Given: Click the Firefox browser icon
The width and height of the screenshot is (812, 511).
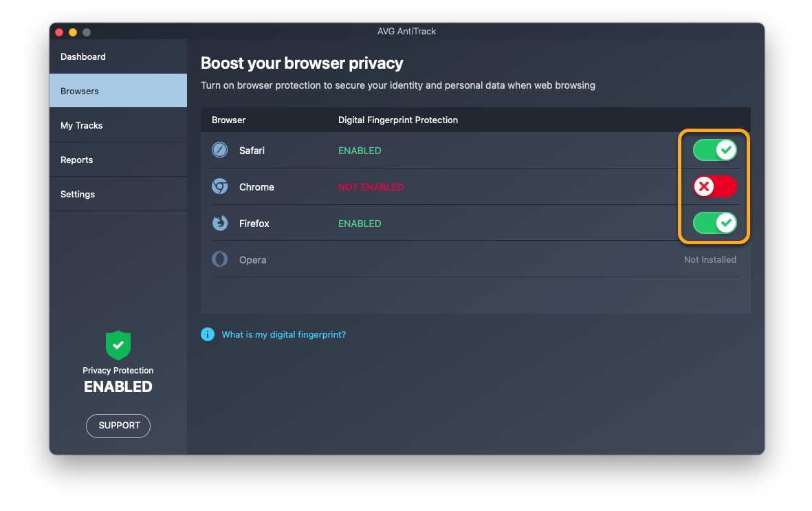Looking at the screenshot, I should coord(219,223).
